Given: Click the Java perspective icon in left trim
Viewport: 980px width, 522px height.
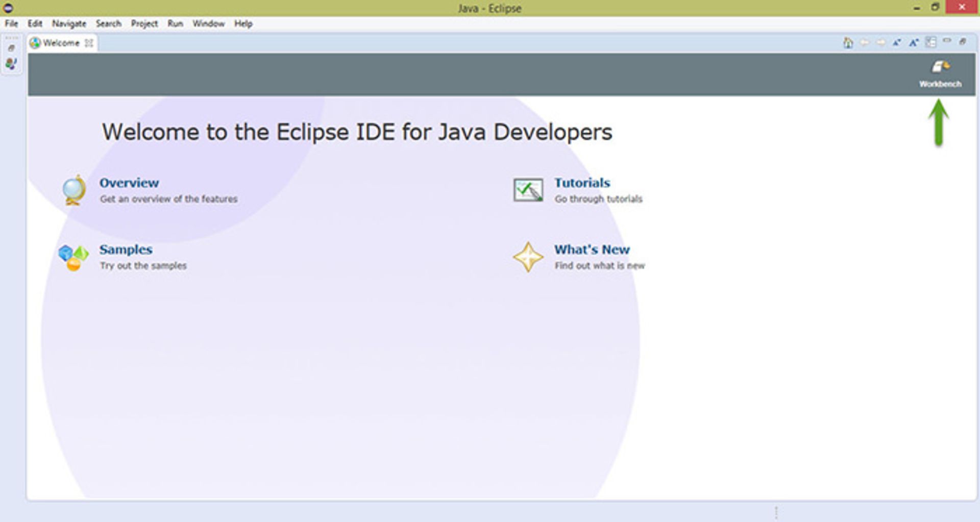Looking at the screenshot, I should [x=11, y=63].
